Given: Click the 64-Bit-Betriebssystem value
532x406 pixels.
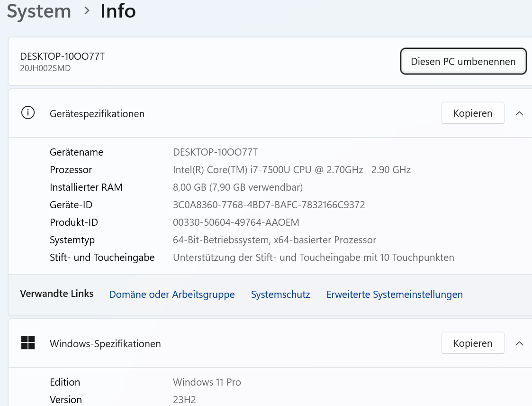Looking at the screenshot, I should pos(274,240).
